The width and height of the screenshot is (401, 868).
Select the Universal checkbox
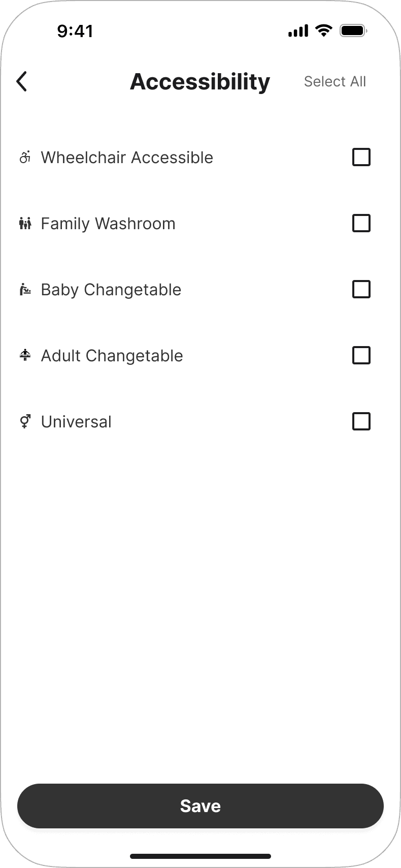tap(361, 421)
